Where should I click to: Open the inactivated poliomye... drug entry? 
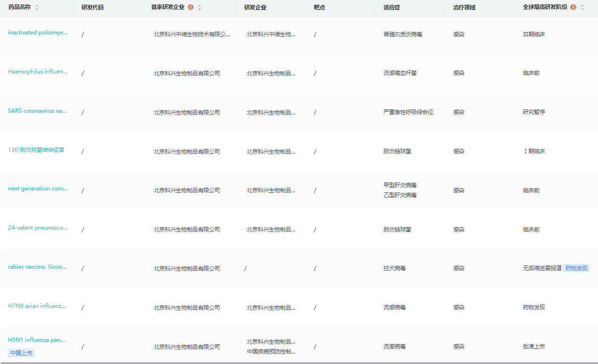click(38, 33)
